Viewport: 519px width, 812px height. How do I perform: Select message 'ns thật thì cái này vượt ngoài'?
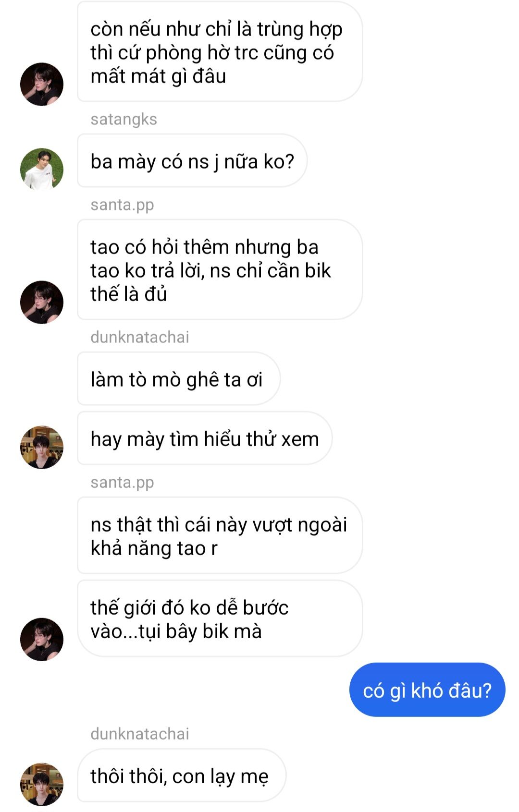[x=220, y=535]
